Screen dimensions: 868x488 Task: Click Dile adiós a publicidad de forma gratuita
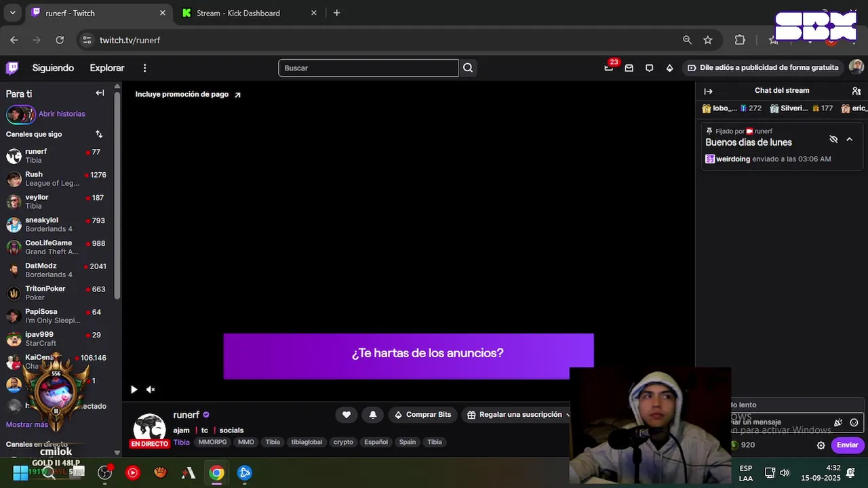(762, 68)
